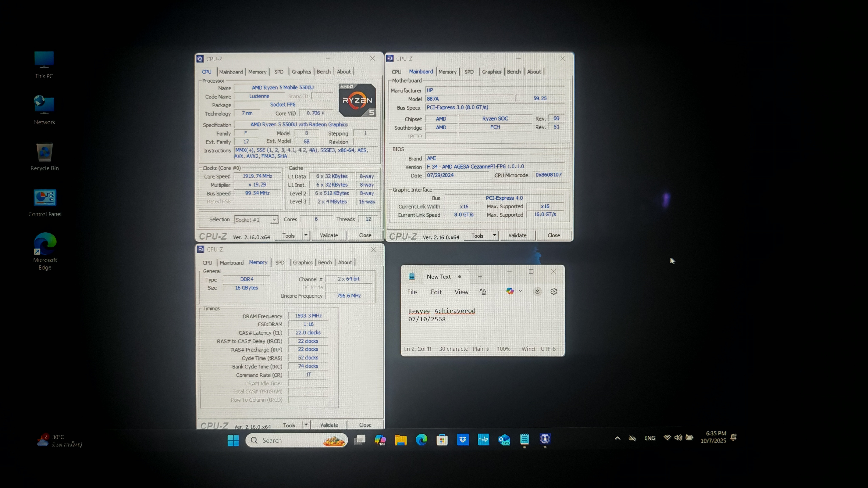Click the Notepad account profile icon
Viewport: 868px width, 488px height.
pyautogui.click(x=537, y=291)
